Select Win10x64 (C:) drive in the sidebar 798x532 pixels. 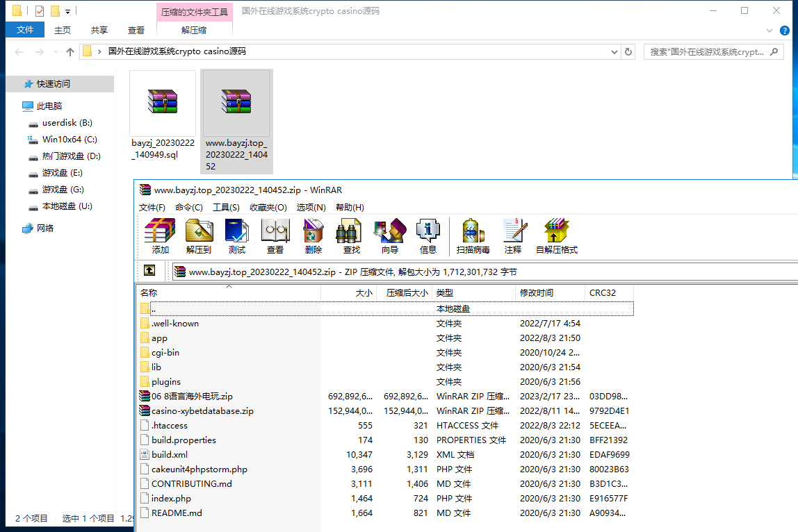click(x=70, y=140)
